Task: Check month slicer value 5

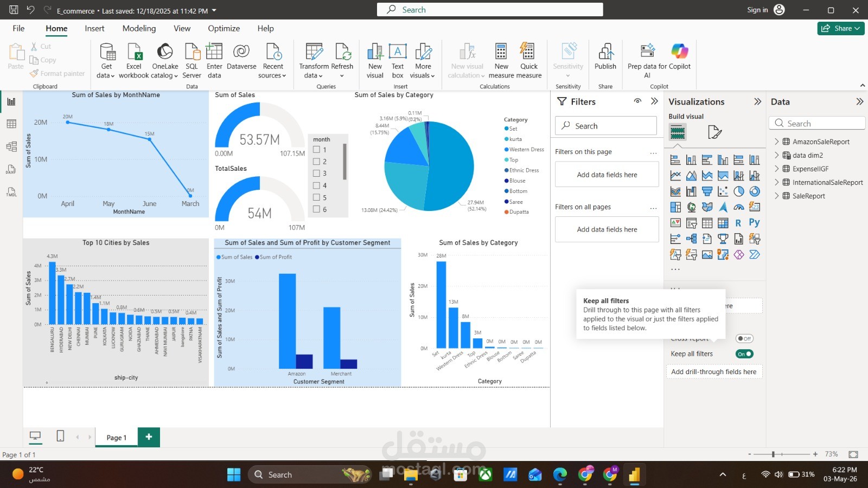Action: pyautogui.click(x=316, y=197)
